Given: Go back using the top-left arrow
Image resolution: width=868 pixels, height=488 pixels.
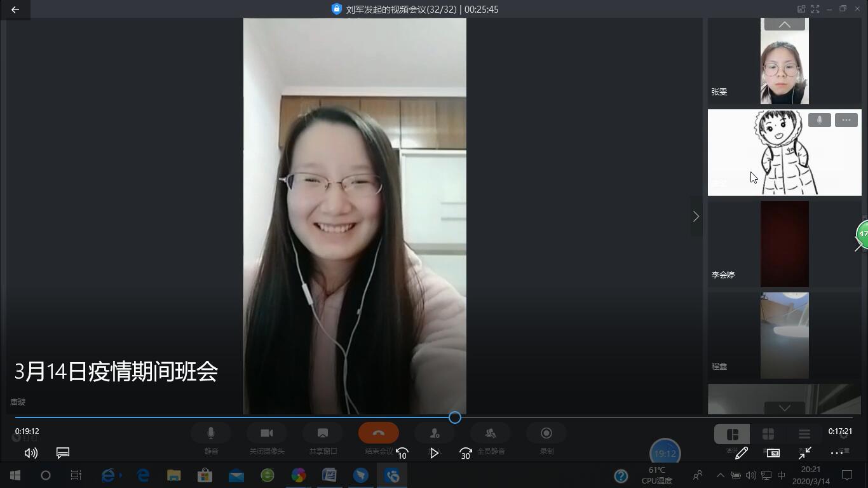Looking at the screenshot, I should tap(15, 10).
